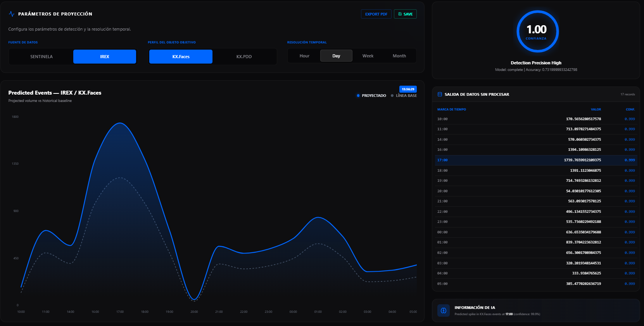Screen dimensions: 644x326
Task: Set temporal resolution to Hour
Action: (x=304, y=56)
